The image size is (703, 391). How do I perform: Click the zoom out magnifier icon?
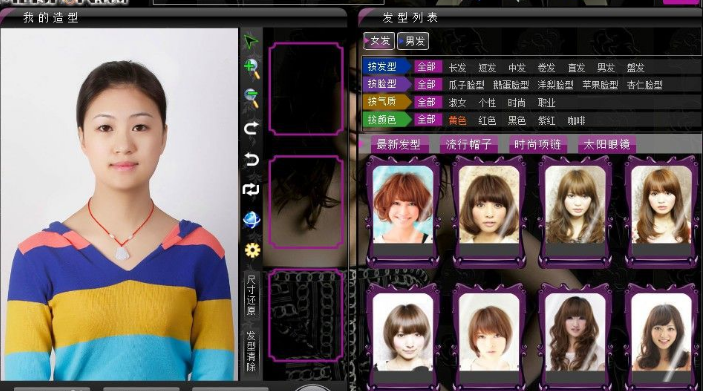click(252, 98)
